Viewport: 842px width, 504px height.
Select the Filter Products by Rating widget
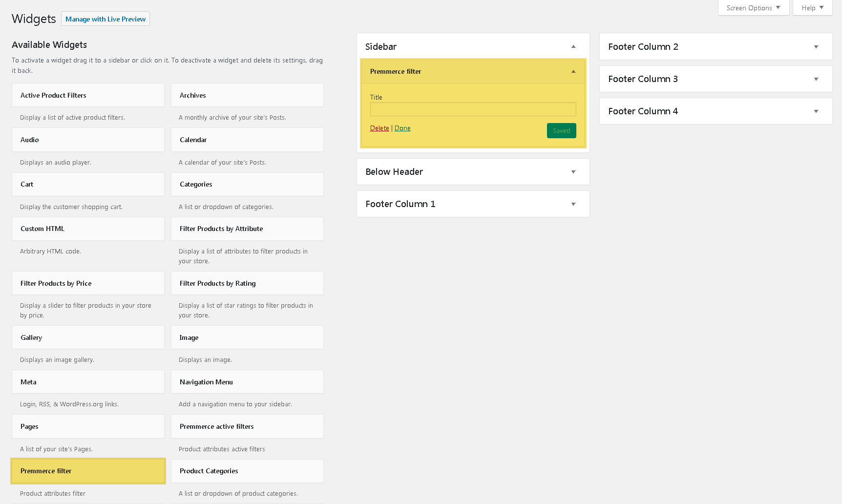[247, 283]
